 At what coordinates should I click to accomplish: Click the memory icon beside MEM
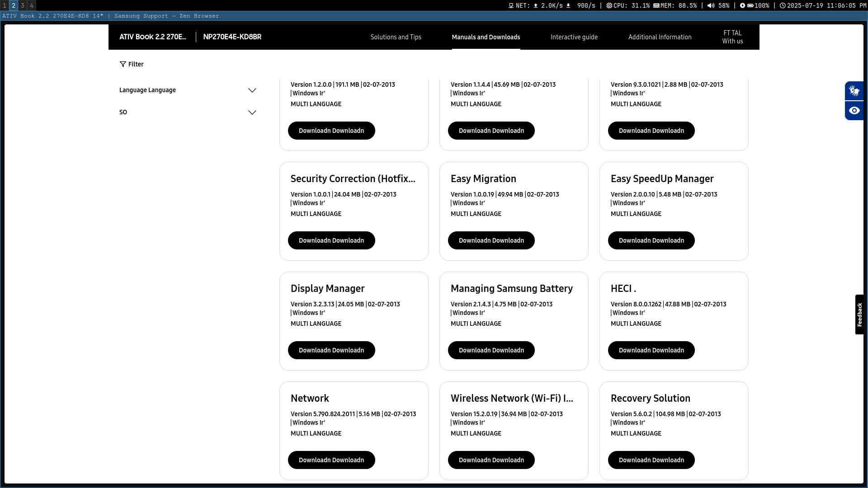click(656, 5)
